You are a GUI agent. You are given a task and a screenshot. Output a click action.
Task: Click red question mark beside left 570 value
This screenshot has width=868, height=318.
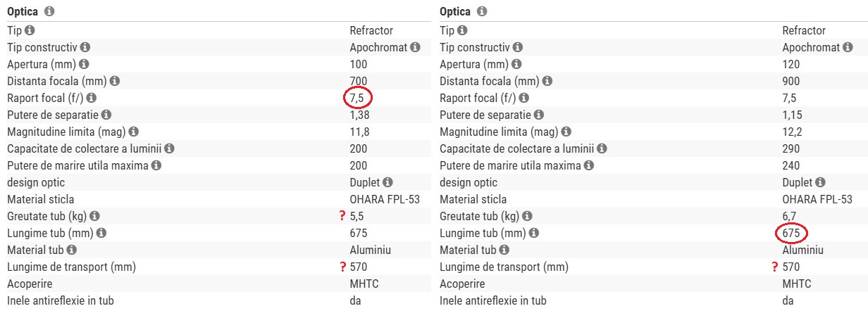(x=342, y=267)
